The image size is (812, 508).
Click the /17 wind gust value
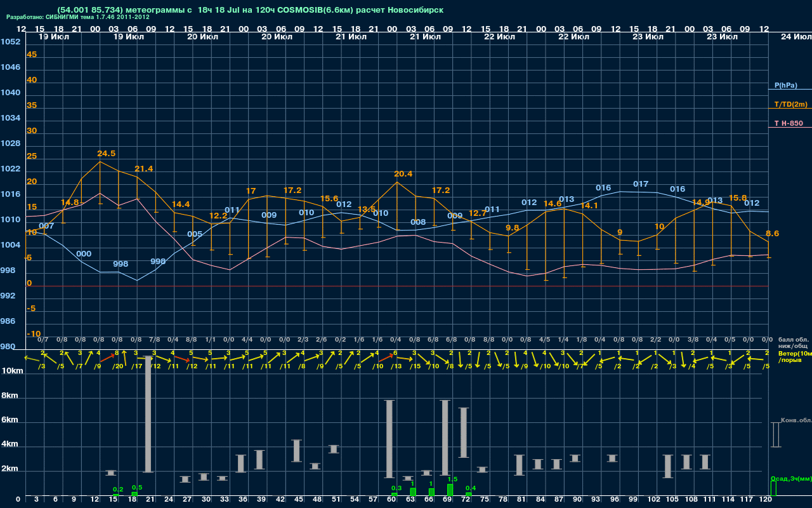click(x=136, y=366)
